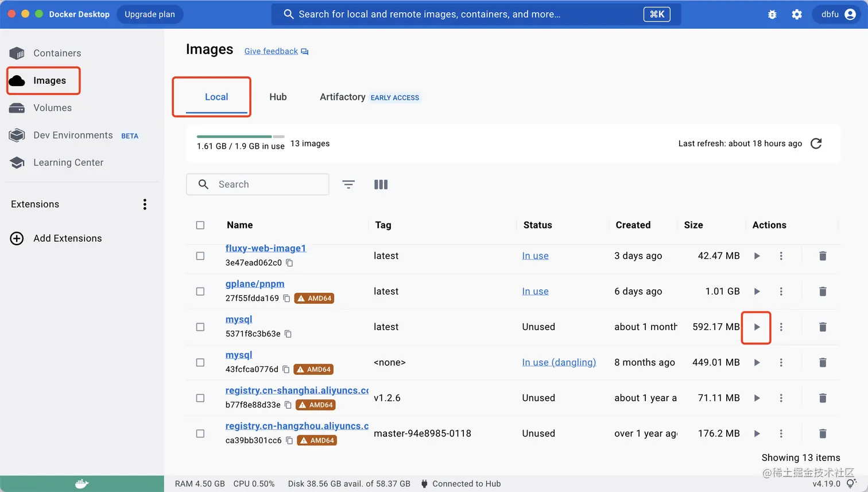Run the 71.11 MB registry image
The width and height of the screenshot is (868, 492).
coord(757,398)
